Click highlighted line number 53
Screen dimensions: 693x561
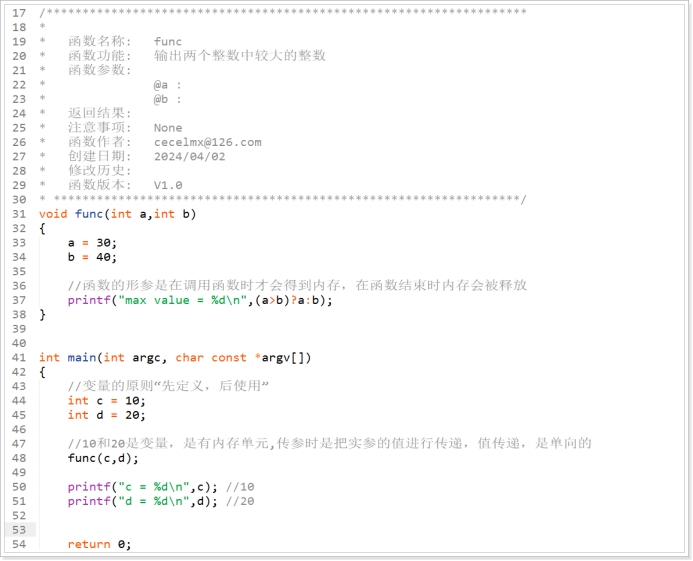(x=19, y=530)
